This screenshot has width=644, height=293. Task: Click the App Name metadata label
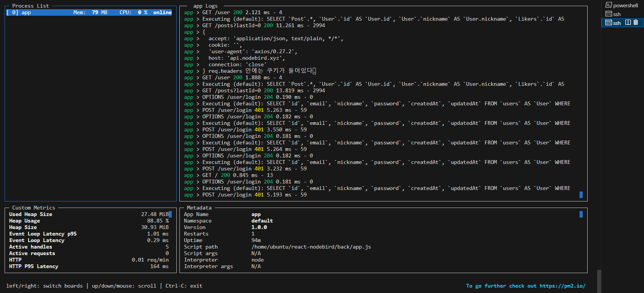(196, 214)
